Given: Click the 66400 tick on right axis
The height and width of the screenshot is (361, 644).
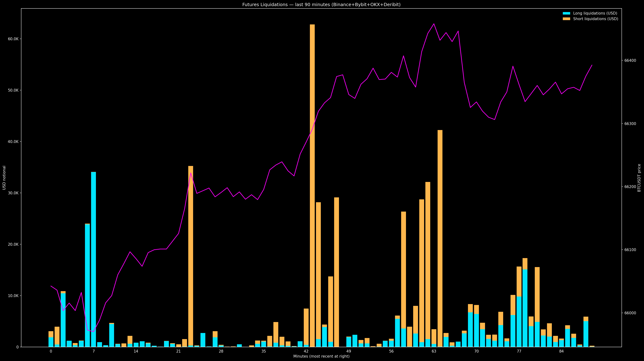Looking at the screenshot, I should (x=630, y=61).
